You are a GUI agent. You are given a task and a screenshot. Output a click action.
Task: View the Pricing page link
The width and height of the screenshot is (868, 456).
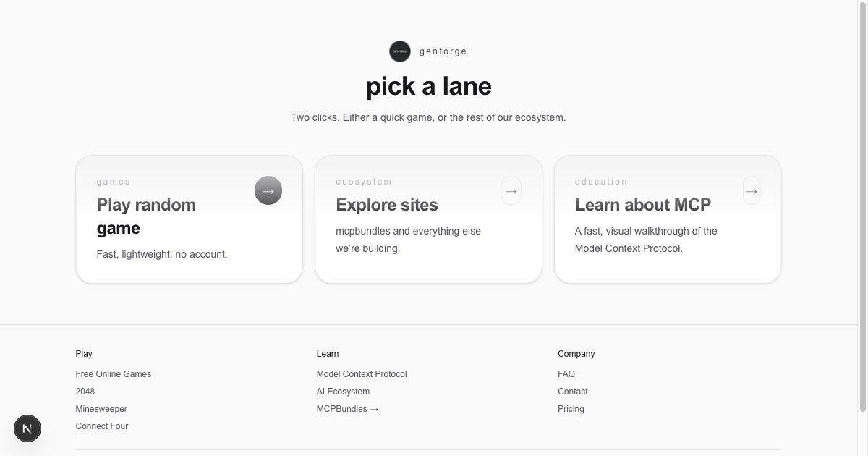pyautogui.click(x=571, y=409)
